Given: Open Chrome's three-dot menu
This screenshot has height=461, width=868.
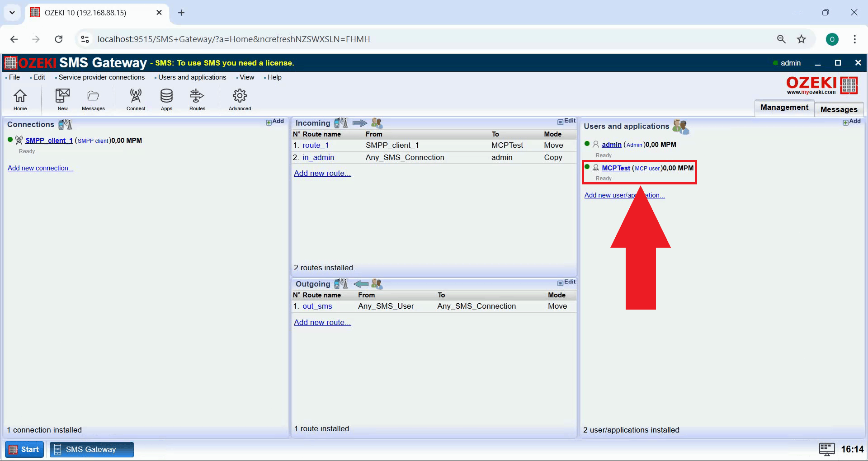Looking at the screenshot, I should (x=854, y=39).
